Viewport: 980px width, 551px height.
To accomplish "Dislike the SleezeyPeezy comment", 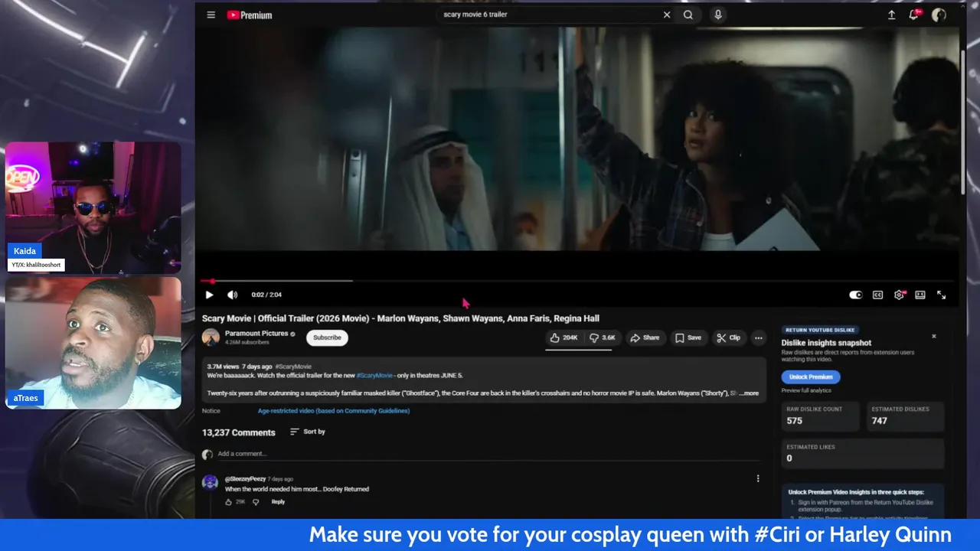I will pos(256,502).
